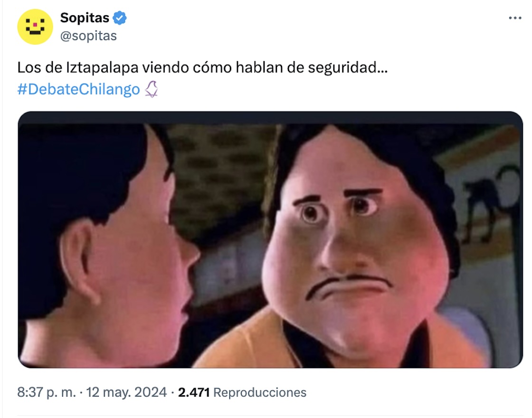Click the wide-eyed character's raised eyebrow
This screenshot has width=532, height=418.
[363, 193]
